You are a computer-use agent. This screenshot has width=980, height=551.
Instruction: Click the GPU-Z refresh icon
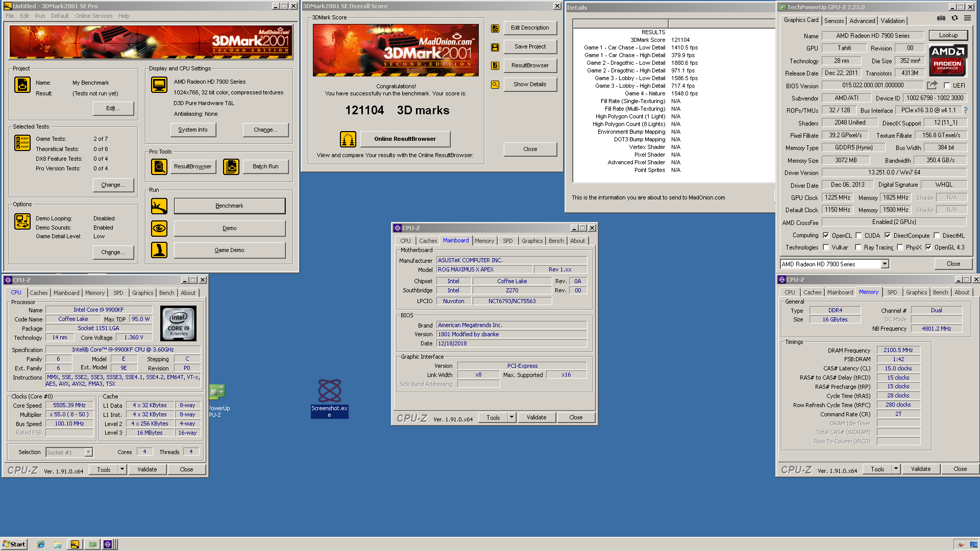point(954,18)
